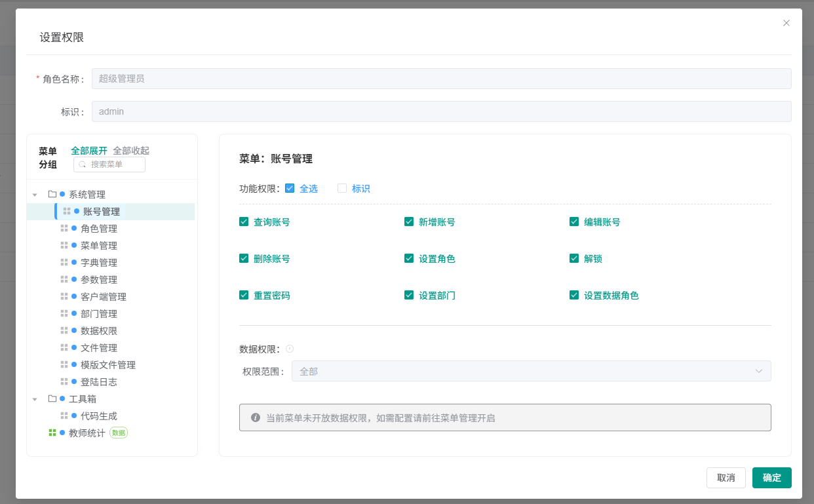
Task: Click the 全部收起 link
Action: 131,151
